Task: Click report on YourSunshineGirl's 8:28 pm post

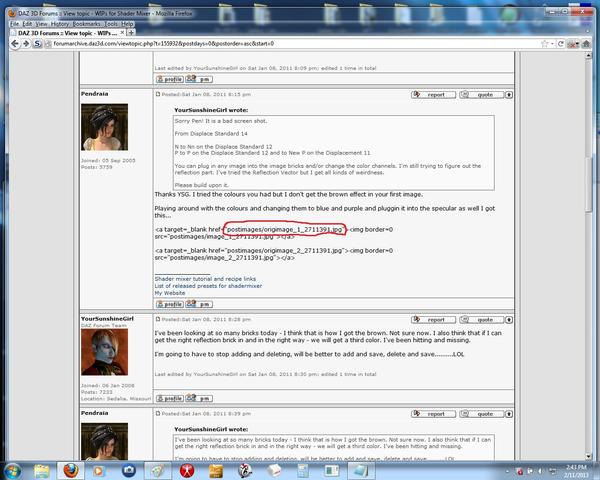Action: pyautogui.click(x=433, y=320)
